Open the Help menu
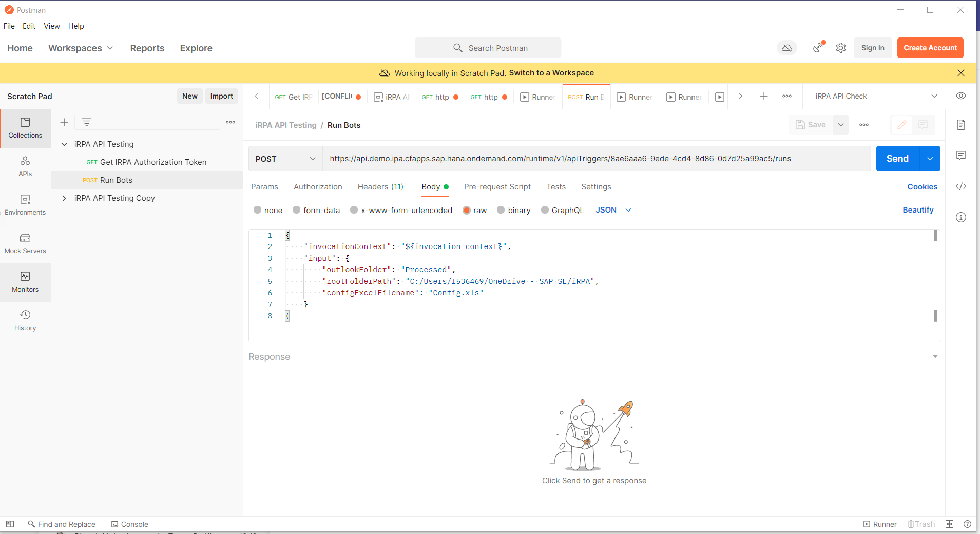 [x=76, y=26]
